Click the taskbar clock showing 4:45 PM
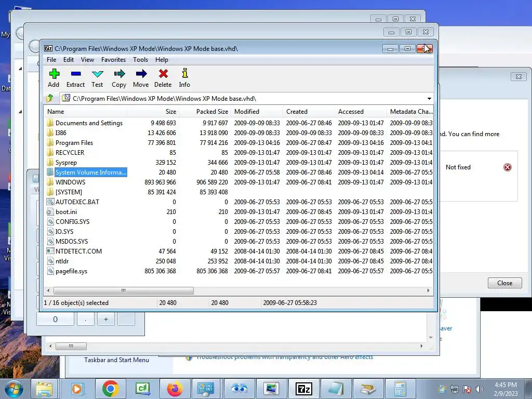 [x=506, y=385]
